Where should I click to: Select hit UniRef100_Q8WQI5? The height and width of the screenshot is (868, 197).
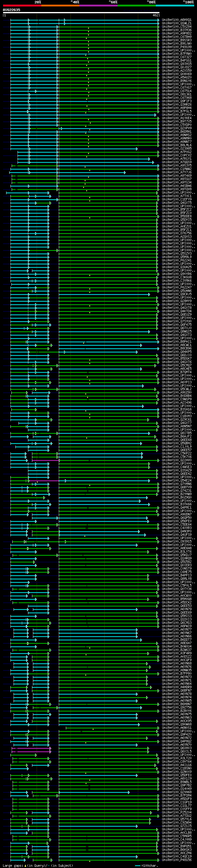pyautogui.click(x=177, y=332)
